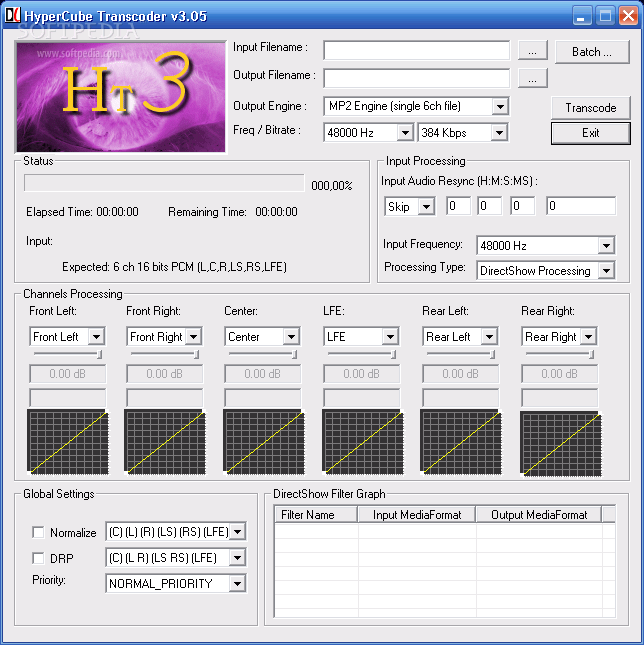Screen dimensions: 644x645
Task: Click the Exit button
Action: pyautogui.click(x=591, y=133)
